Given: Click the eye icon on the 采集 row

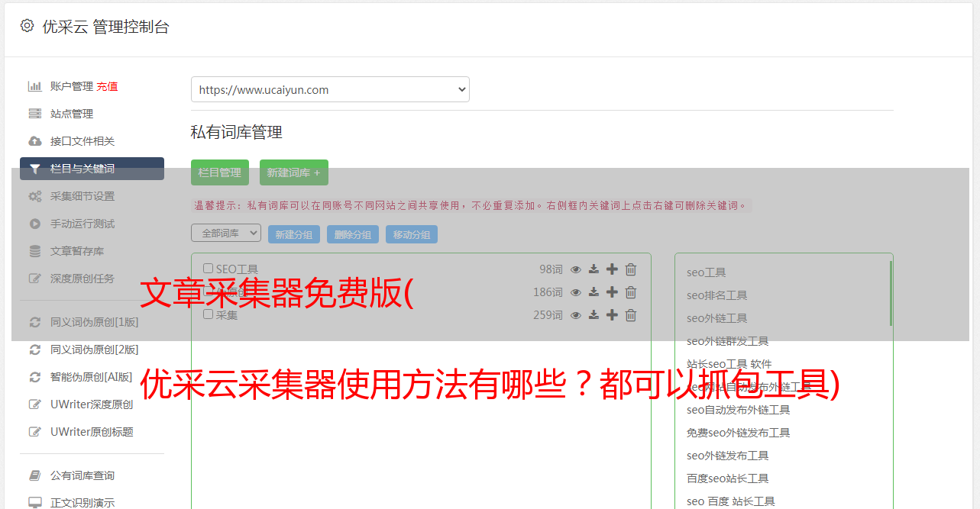Looking at the screenshot, I should pyautogui.click(x=576, y=315).
